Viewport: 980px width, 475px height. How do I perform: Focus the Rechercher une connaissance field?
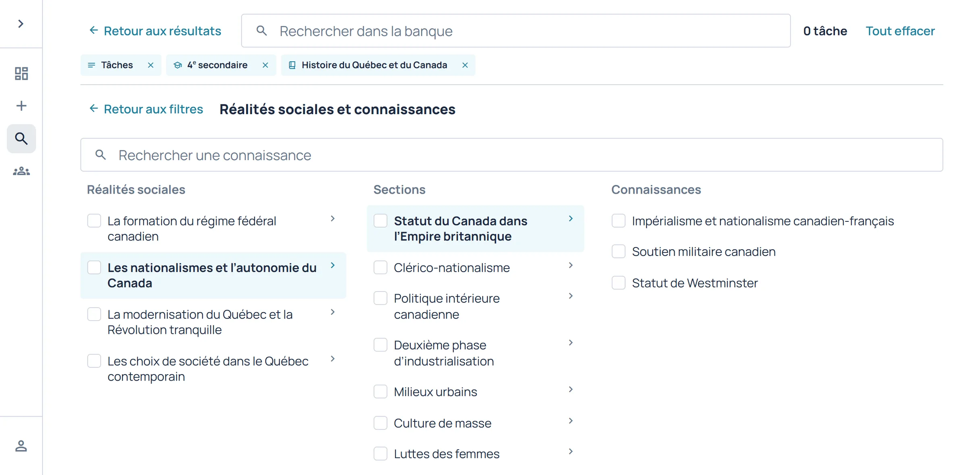[512, 155]
